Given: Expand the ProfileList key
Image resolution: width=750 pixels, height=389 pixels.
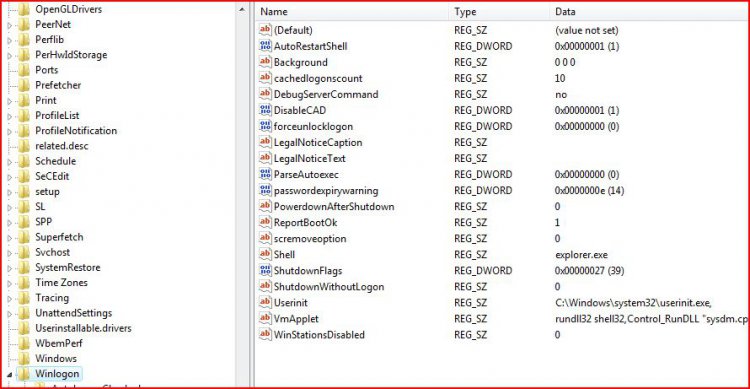Looking at the screenshot, I should click(10, 116).
